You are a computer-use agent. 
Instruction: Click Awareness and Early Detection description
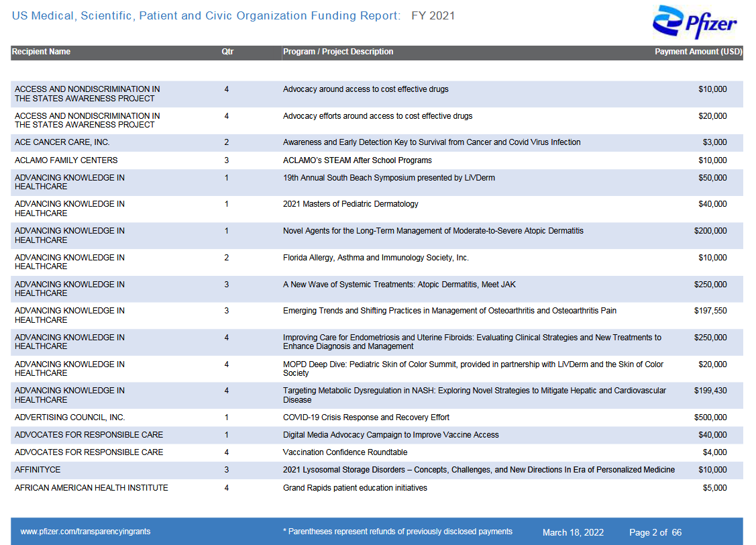(x=431, y=142)
